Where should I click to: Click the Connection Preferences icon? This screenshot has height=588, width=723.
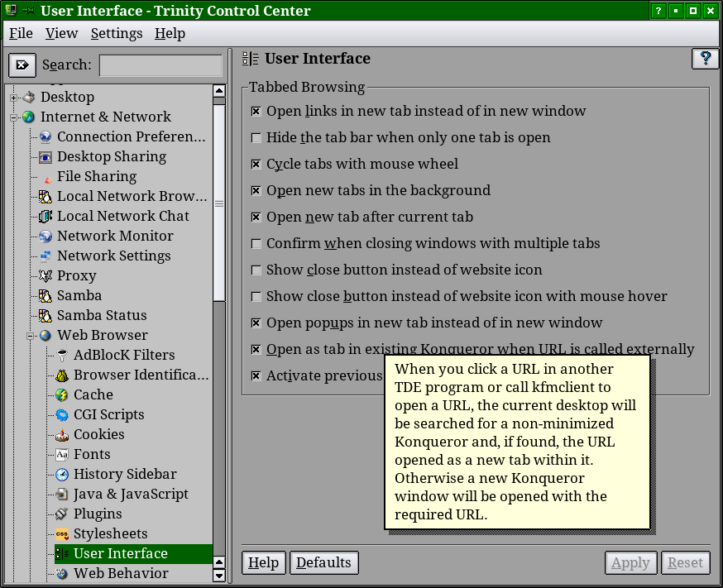(45, 136)
